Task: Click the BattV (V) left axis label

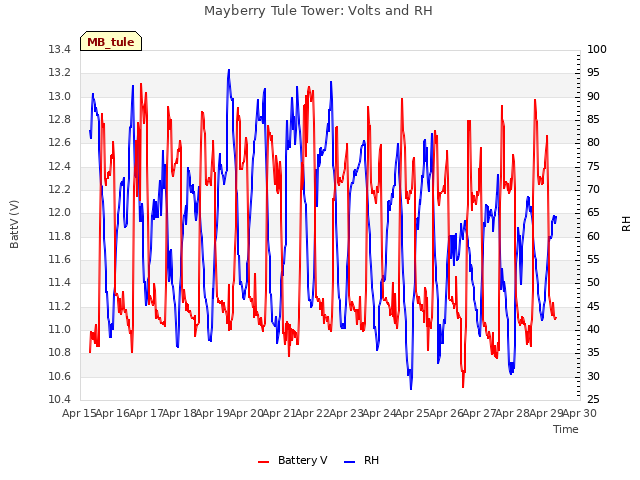Action: click(x=14, y=224)
